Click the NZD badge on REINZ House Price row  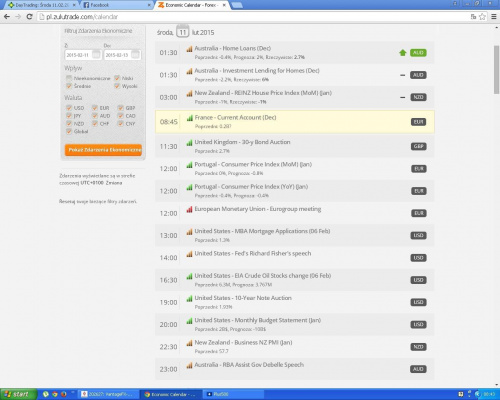coord(418,97)
